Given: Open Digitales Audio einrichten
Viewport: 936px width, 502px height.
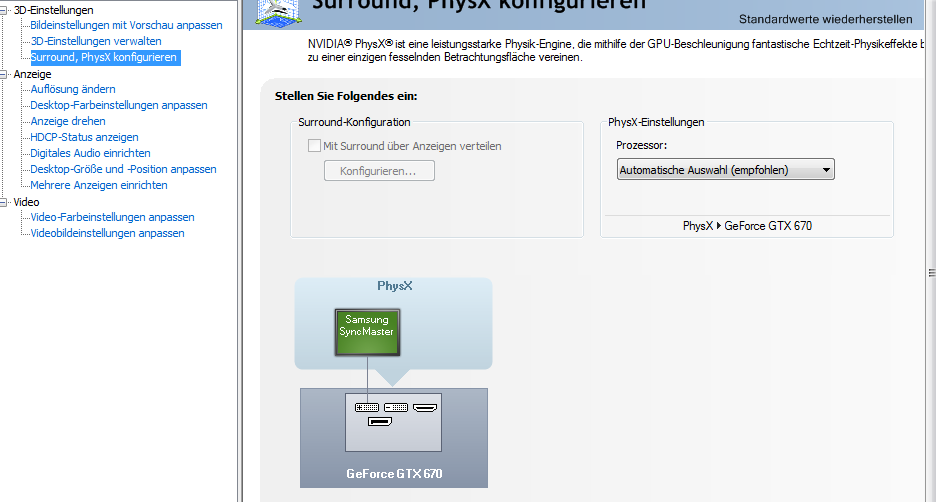Looking at the screenshot, I should point(90,153).
